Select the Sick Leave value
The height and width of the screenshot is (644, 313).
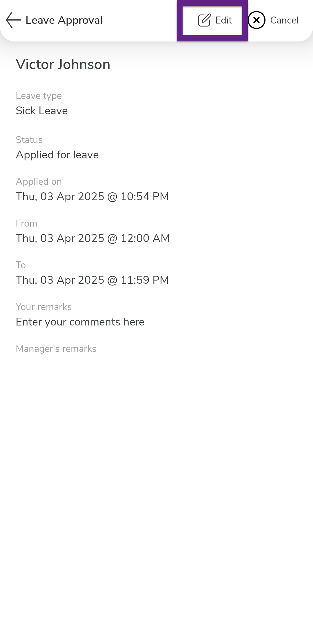42,111
